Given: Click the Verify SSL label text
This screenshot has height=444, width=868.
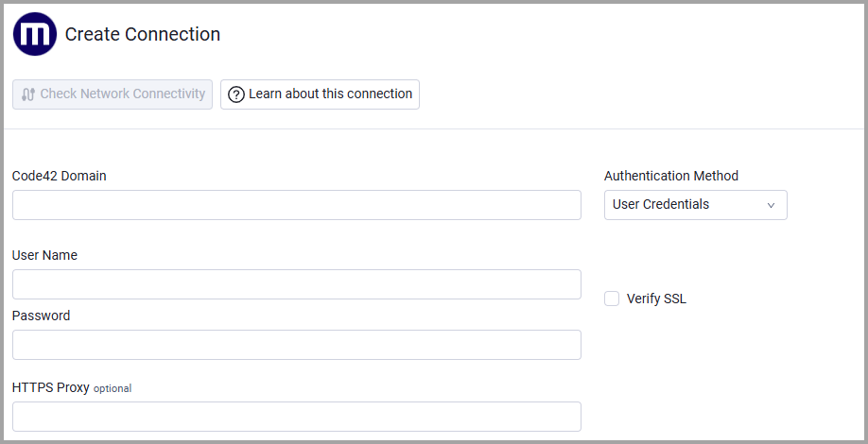Looking at the screenshot, I should [x=656, y=299].
